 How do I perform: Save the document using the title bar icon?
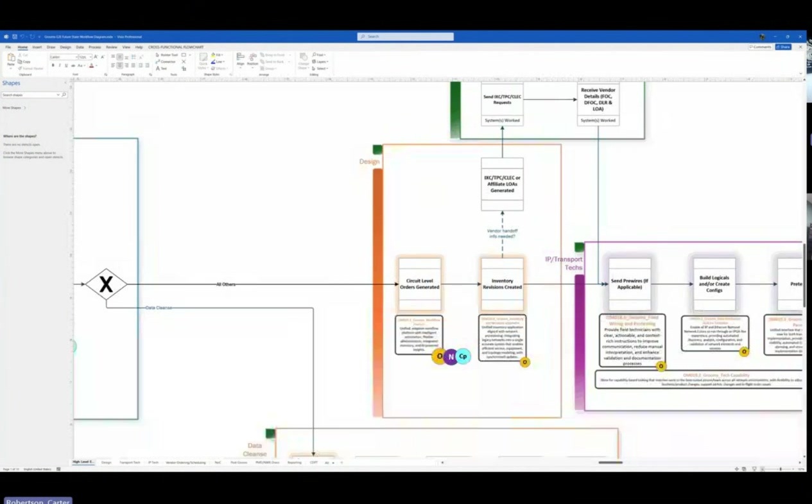(15, 37)
